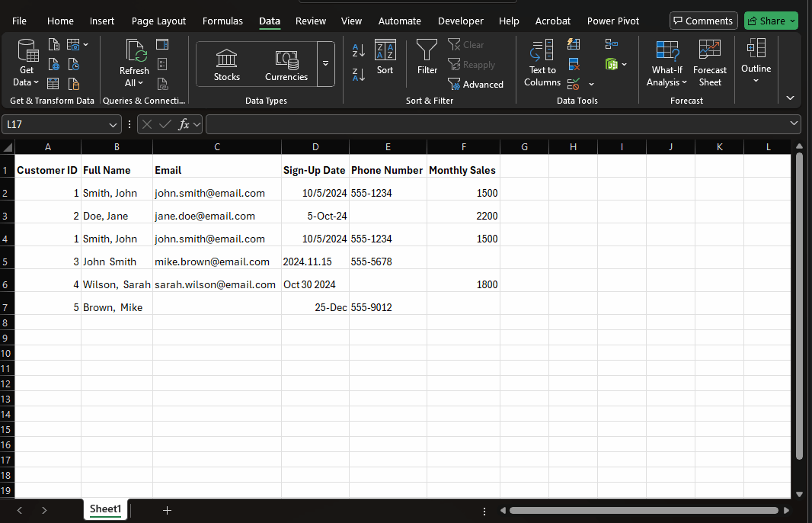Open the Comments panel

pos(702,21)
